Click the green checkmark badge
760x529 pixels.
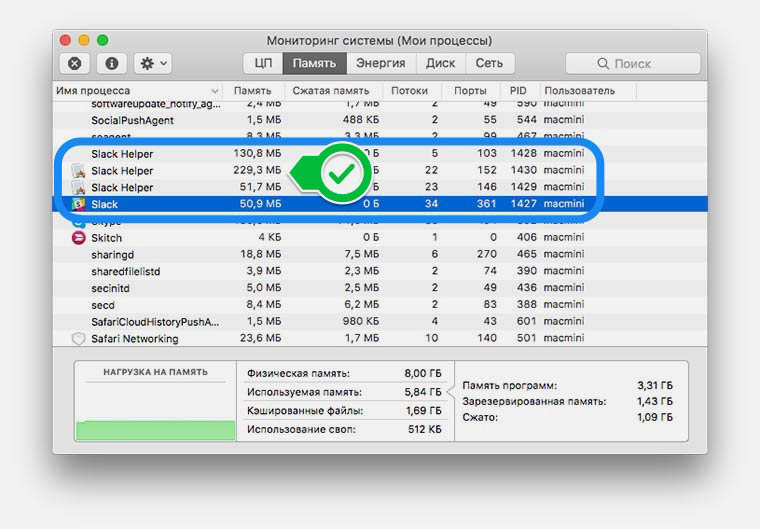click(x=341, y=173)
